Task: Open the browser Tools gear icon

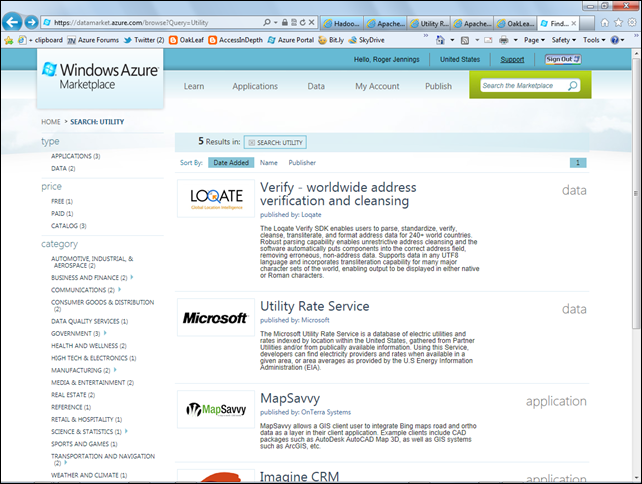Action: coord(632,23)
